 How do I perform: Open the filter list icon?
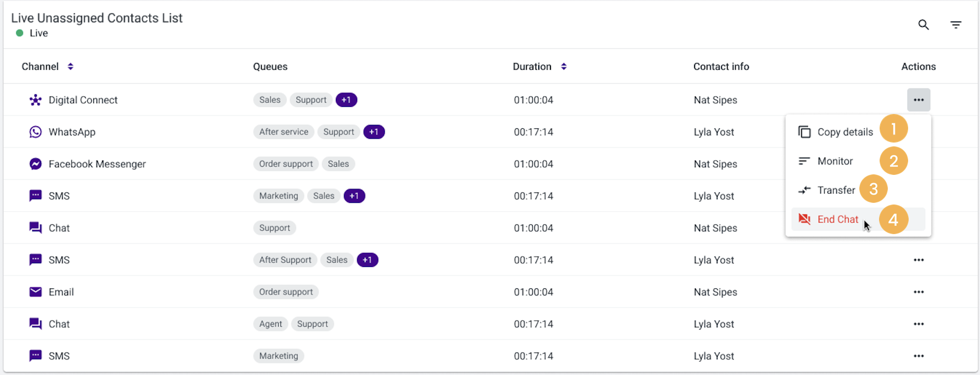coord(956,25)
